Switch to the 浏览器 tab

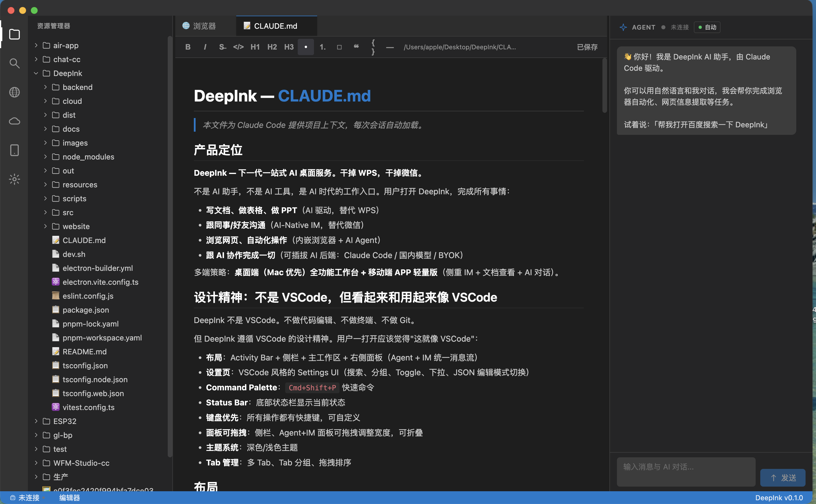205,26
